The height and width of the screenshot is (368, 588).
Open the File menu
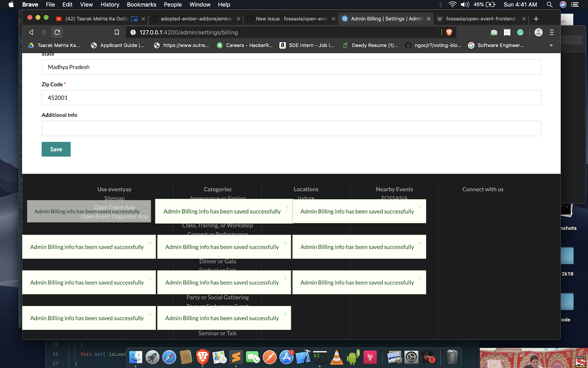coord(50,4)
